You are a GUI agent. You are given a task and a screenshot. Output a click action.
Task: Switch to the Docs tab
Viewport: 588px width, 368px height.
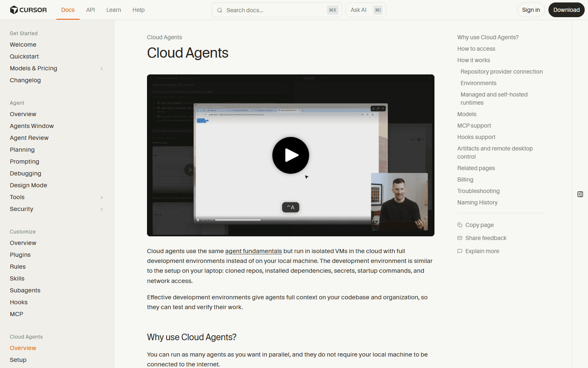coord(68,10)
